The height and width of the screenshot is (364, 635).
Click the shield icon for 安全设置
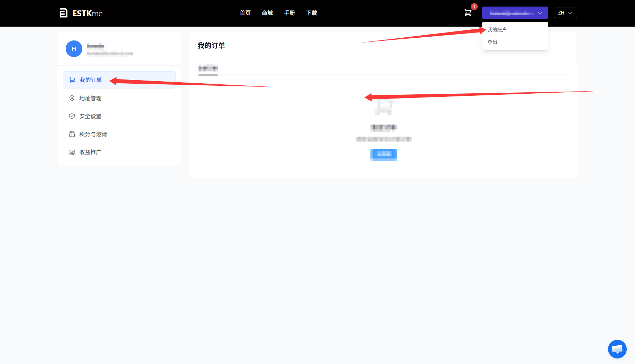point(72,116)
